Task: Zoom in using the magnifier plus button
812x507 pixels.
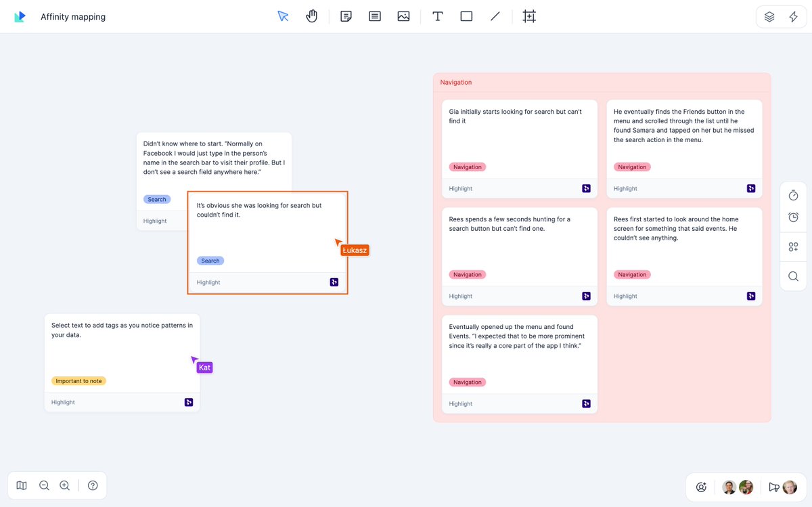Action: pyautogui.click(x=64, y=485)
